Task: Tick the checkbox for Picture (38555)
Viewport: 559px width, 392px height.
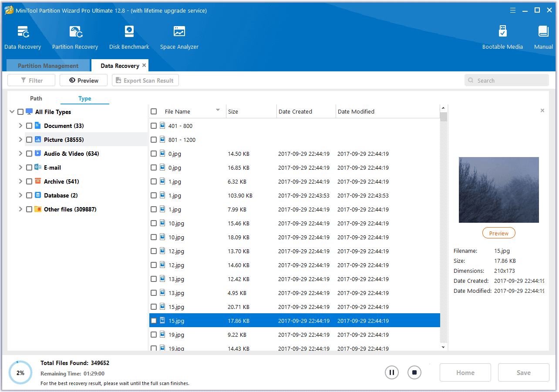Action: [29, 140]
